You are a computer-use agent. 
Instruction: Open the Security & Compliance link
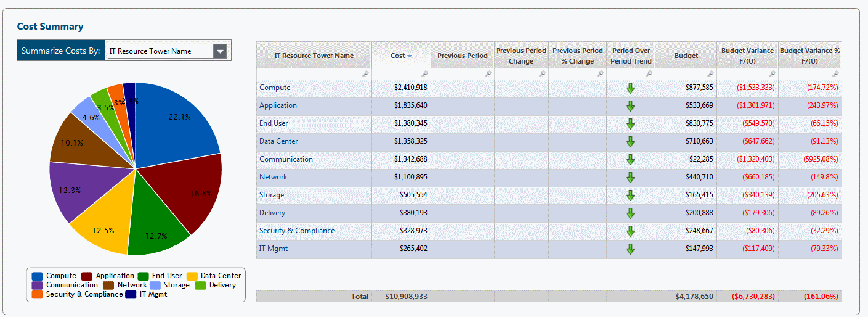tap(297, 231)
